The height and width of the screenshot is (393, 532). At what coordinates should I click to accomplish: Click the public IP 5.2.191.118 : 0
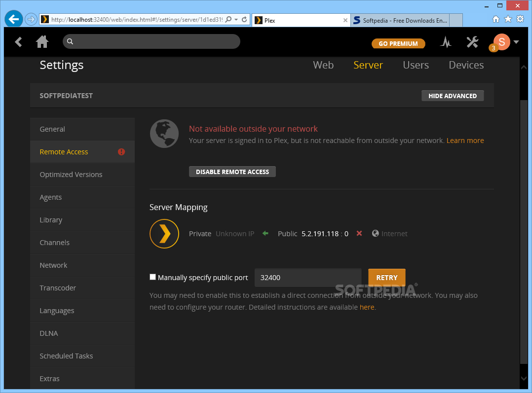point(325,234)
